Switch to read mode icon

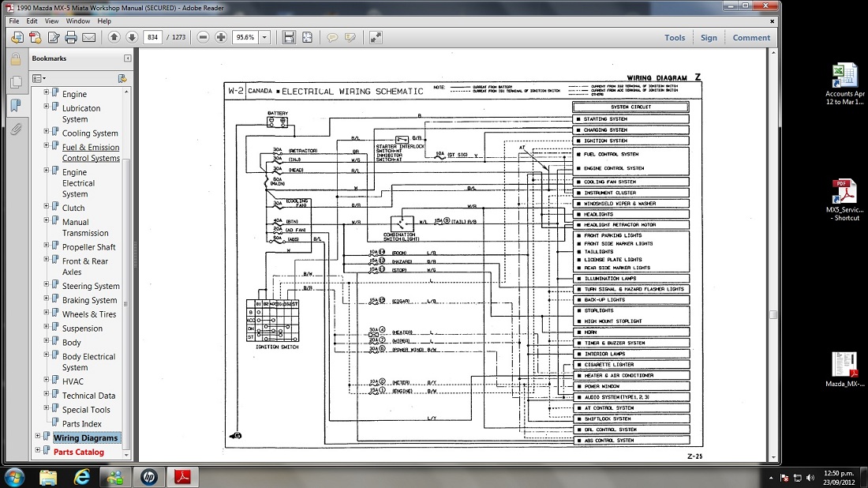coord(376,37)
